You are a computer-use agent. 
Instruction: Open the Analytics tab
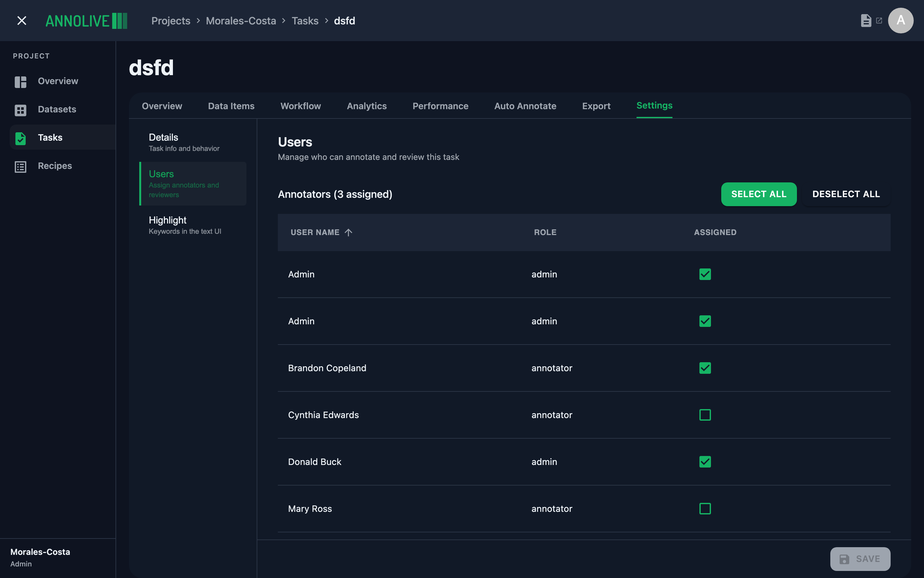(366, 106)
